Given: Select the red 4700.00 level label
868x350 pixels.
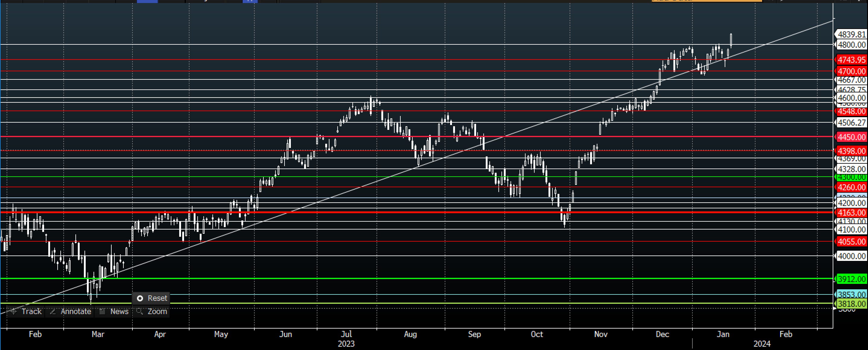Looking at the screenshot, I should [851, 71].
